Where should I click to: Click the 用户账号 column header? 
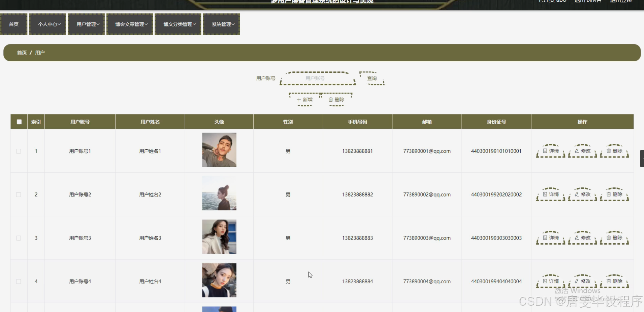coord(80,122)
